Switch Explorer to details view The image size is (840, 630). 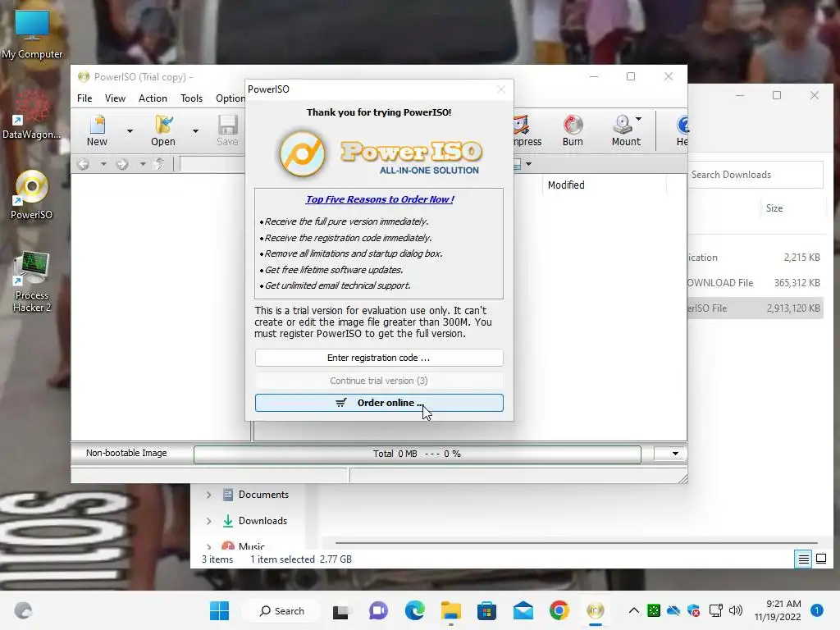pos(804,559)
